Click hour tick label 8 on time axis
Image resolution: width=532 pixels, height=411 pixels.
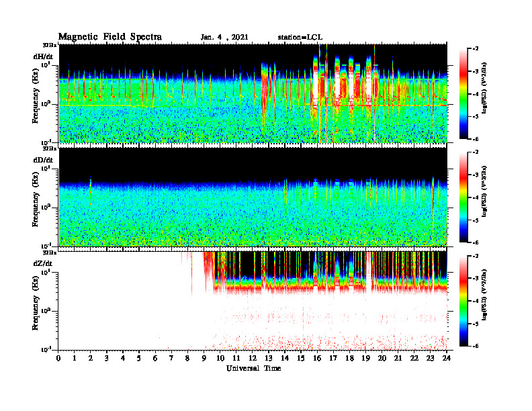click(187, 359)
